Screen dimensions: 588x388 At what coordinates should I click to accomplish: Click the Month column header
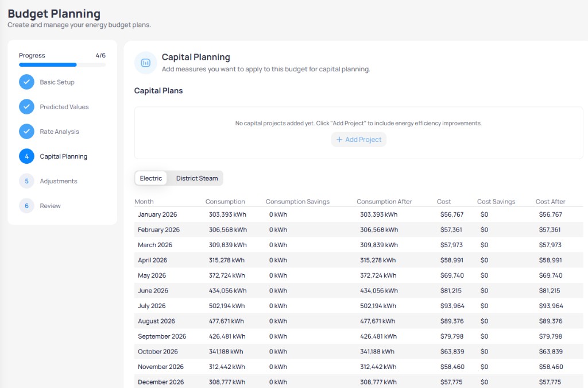click(x=144, y=202)
